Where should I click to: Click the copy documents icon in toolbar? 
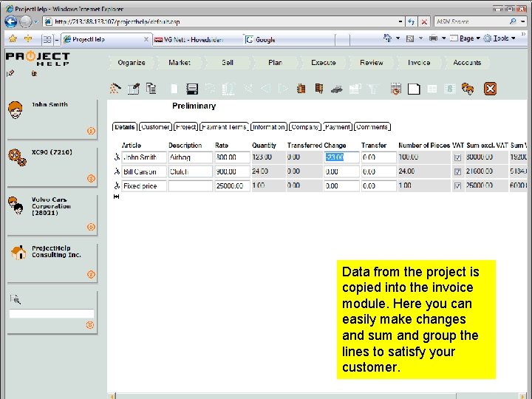151,89
